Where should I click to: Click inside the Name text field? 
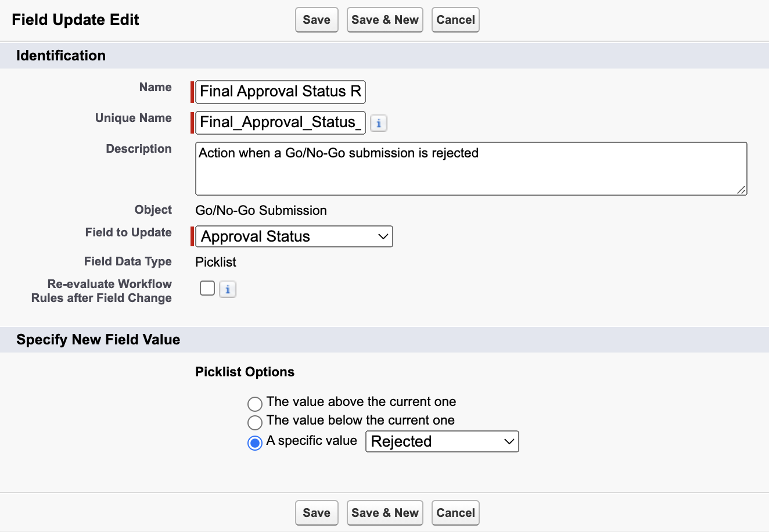(279, 92)
